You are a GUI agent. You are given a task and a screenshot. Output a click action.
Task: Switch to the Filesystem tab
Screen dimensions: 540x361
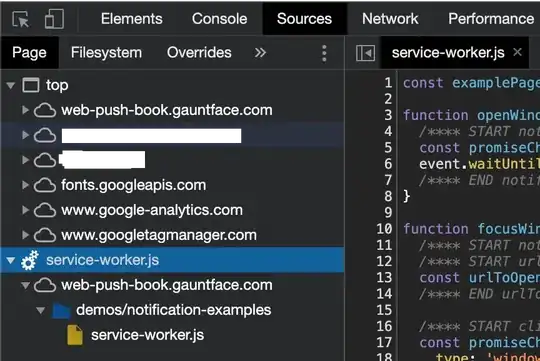tap(106, 53)
